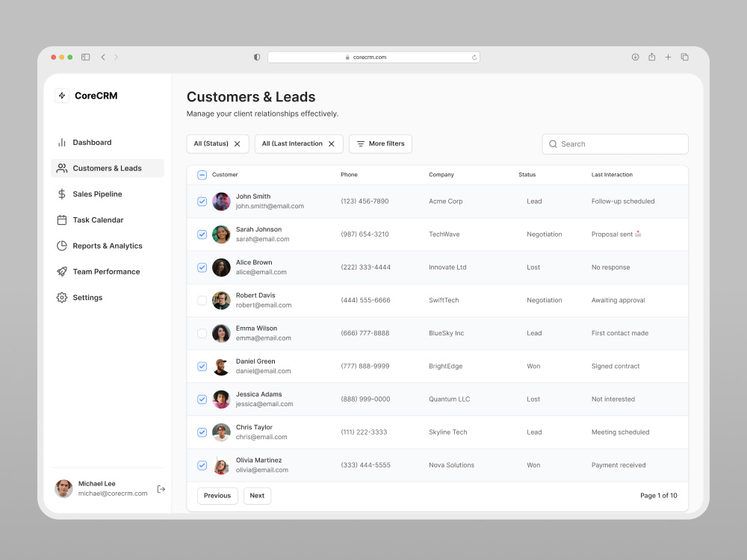747x560 pixels.
Task: Toggle the select-all header checkbox
Action: (x=202, y=175)
